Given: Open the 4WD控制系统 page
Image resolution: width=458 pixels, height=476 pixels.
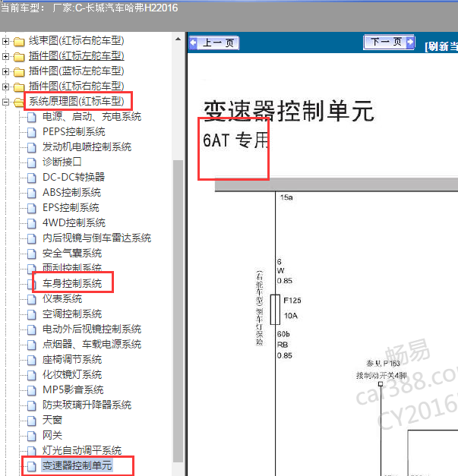Looking at the screenshot, I should click(74, 223).
